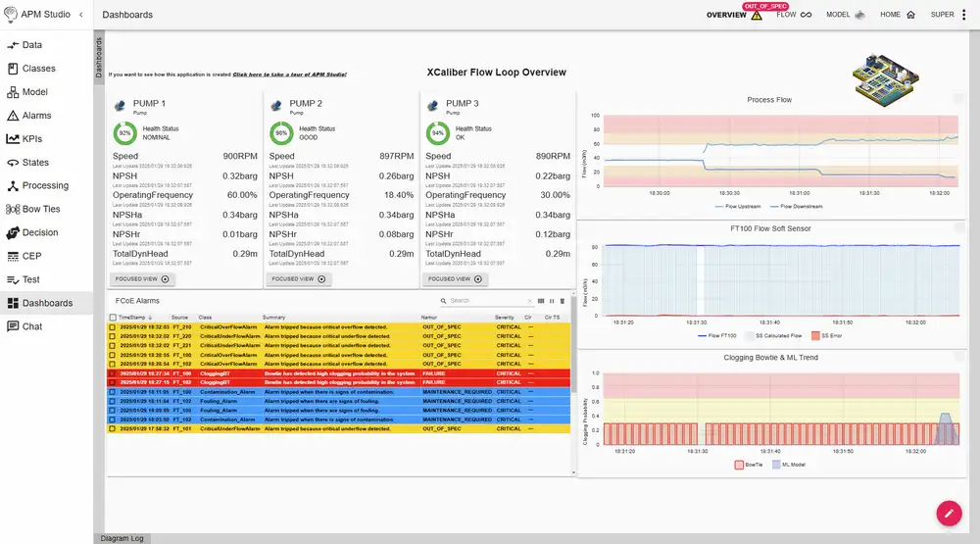Select Dashboards in the sidebar
980x544 pixels.
tap(46, 303)
